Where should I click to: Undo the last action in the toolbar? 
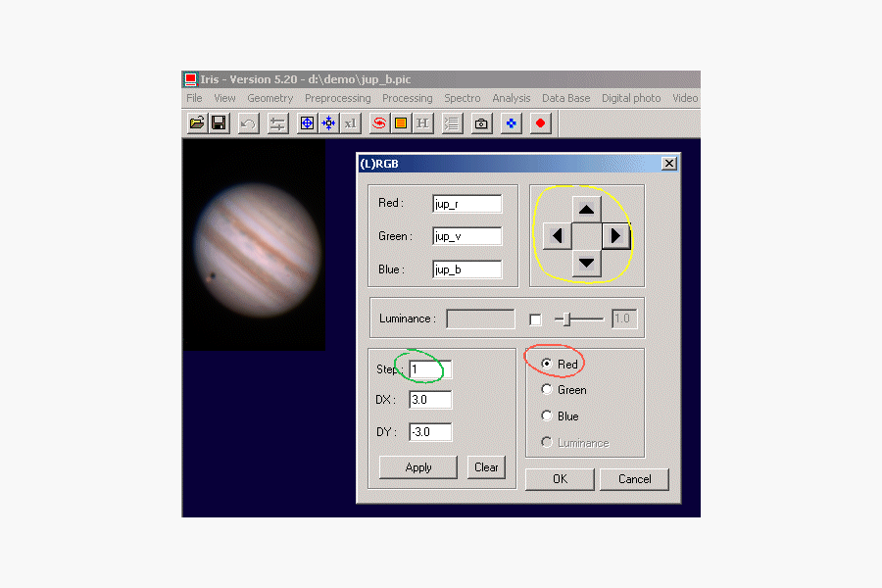pyautogui.click(x=248, y=123)
